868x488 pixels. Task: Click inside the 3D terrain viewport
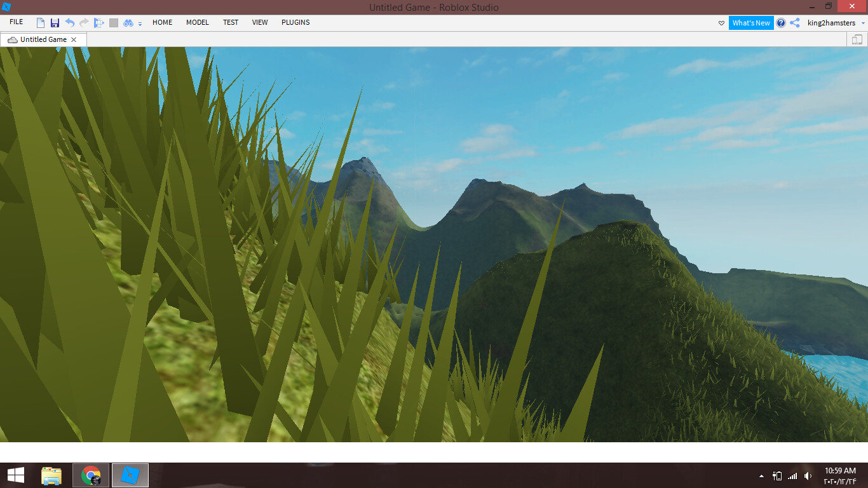point(434,245)
